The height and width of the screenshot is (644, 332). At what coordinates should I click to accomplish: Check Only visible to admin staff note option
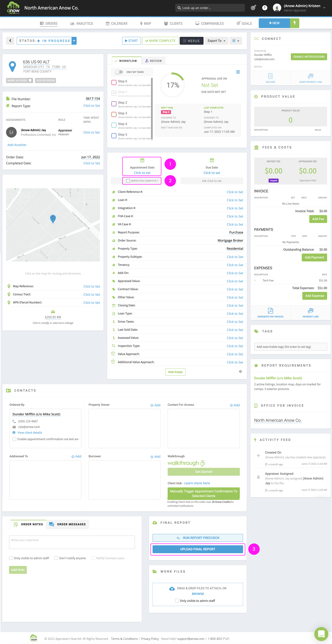pyautogui.click(x=11, y=558)
